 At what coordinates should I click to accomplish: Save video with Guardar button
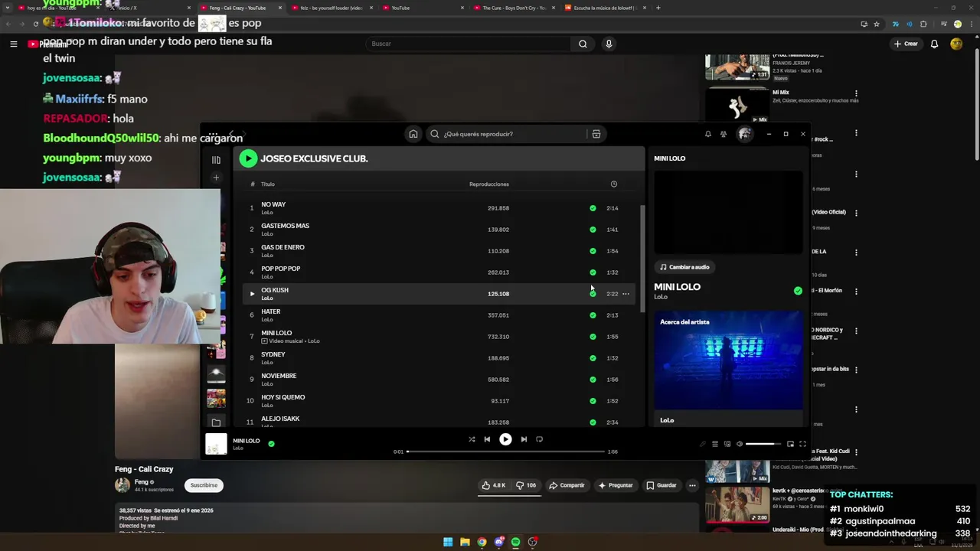coord(661,485)
